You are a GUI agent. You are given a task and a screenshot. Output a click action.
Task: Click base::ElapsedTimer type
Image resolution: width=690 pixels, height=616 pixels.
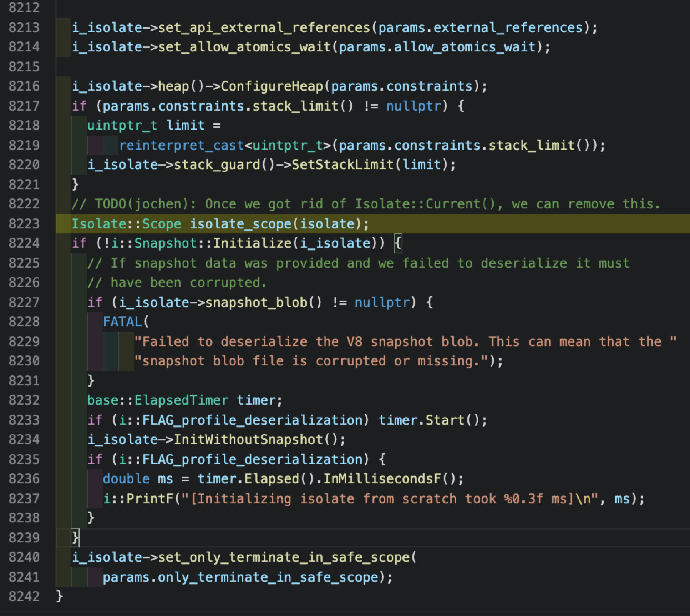coord(158,400)
